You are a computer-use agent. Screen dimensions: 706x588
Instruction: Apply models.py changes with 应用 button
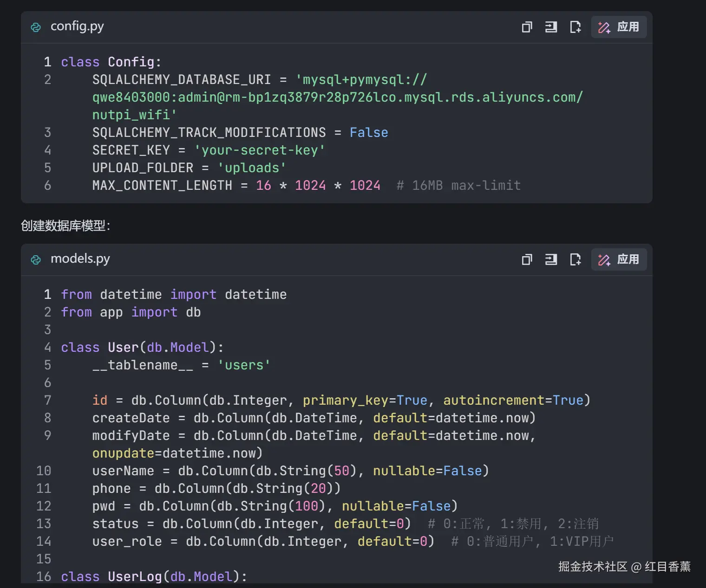[619, 259]
